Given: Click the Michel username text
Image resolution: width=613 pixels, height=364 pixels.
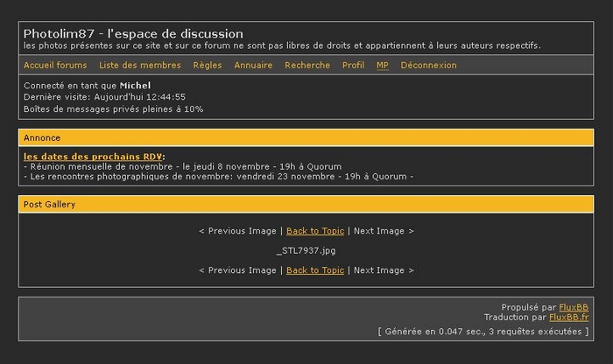Looking at the screenshot, I should tap(135, 86).
